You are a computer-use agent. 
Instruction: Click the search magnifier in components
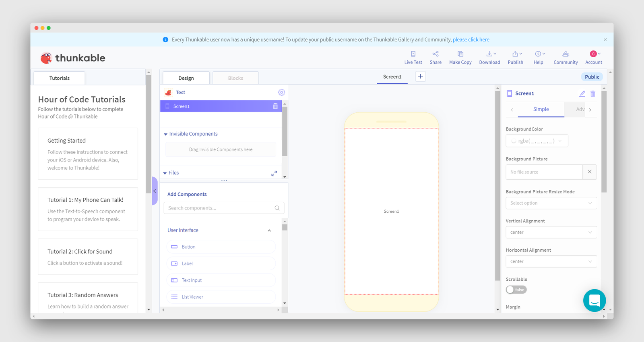(277, 208)
